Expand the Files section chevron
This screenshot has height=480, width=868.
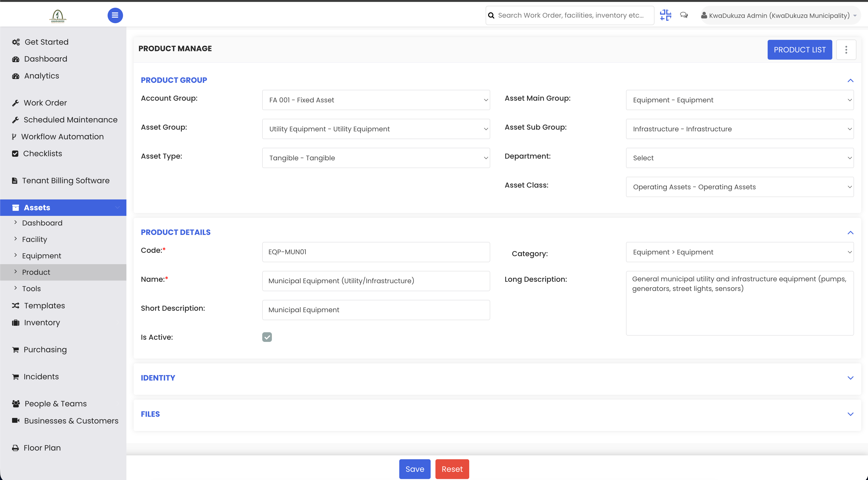coord(850,414)
